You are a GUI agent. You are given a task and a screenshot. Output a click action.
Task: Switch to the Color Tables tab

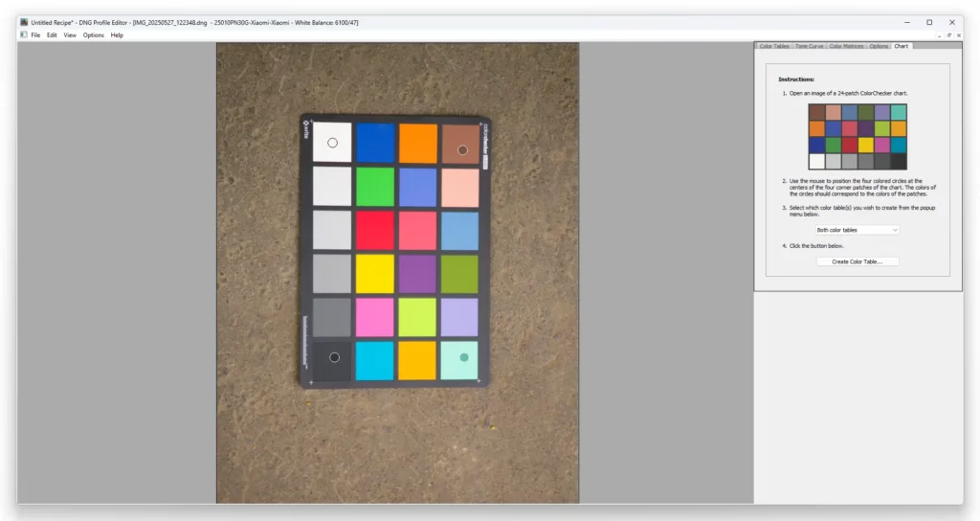(x=774, y=46)
